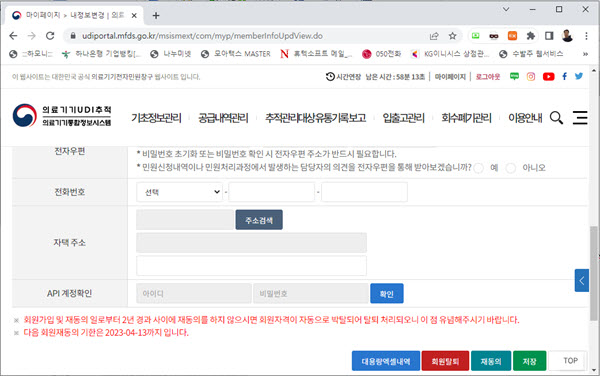
Task: Click the site search magnifier icon
Action: 556,118
